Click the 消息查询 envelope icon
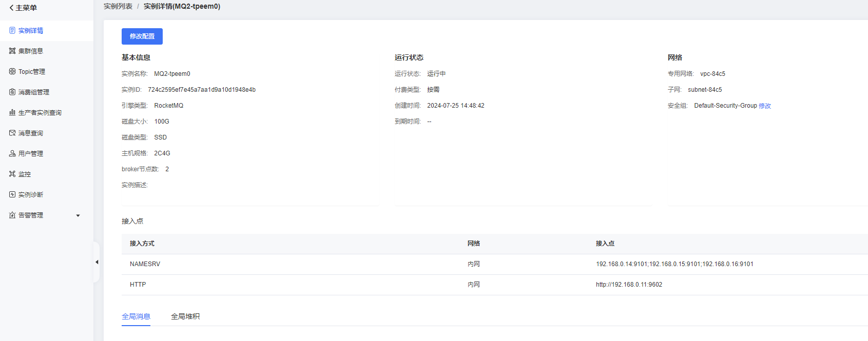The height and width of the screenshot is (341, 868). tap(12, 133)
